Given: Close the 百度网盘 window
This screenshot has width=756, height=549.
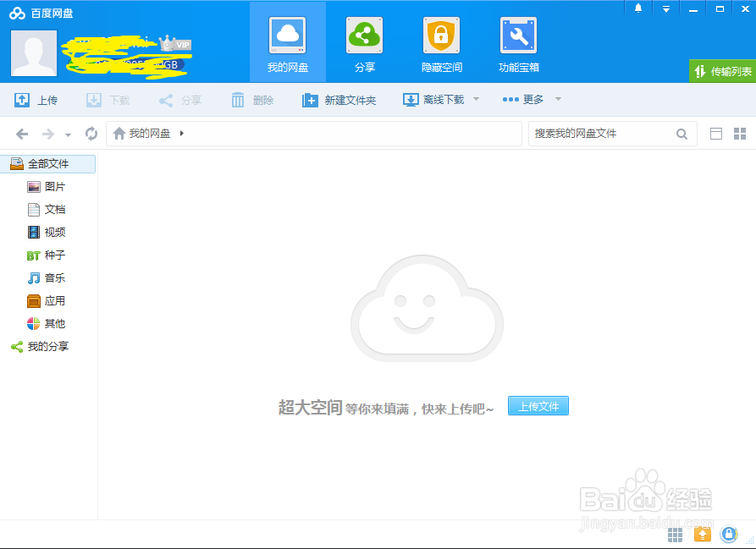Looking at the screenshot, I should click(x=745, y=8).
